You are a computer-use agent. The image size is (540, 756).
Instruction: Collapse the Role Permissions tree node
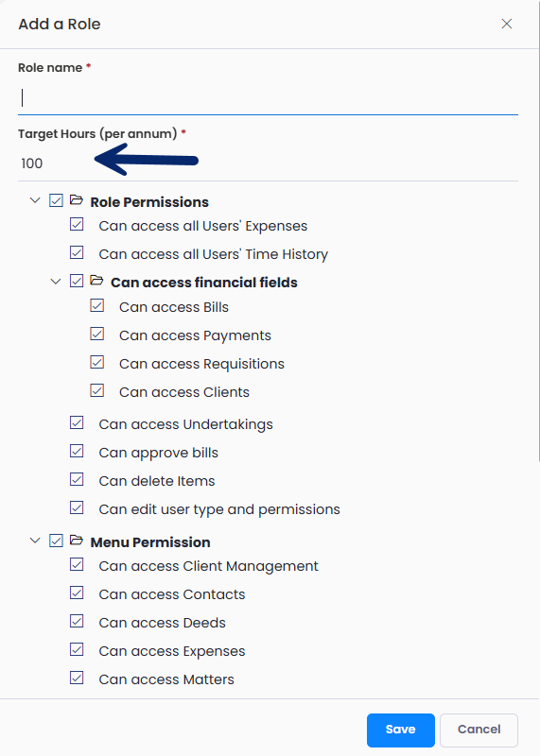point(35,200)
